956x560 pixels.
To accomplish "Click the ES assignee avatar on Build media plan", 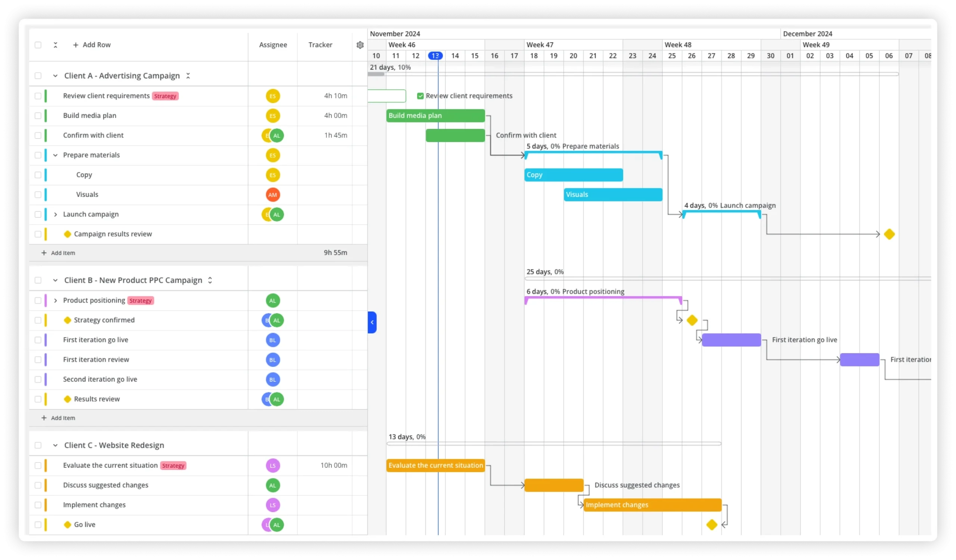I will coord(273,116).
